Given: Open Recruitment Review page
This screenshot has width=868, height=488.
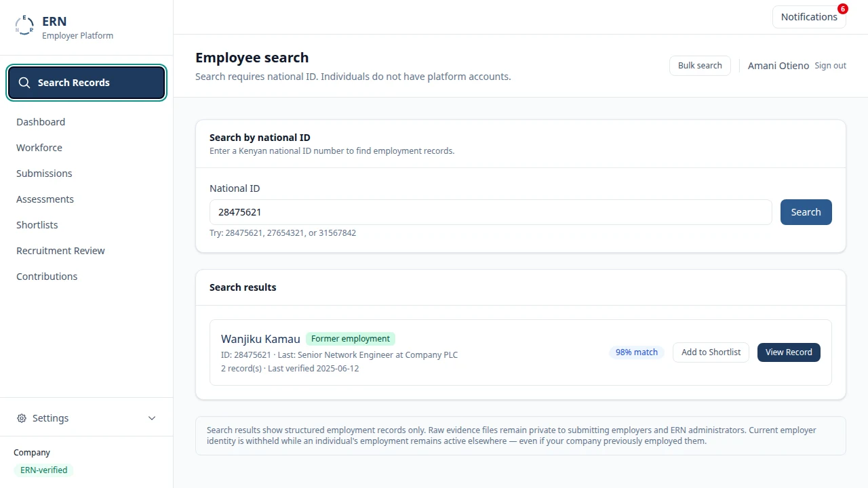Looking at the screenshot, I should click(x=60, y=251).
